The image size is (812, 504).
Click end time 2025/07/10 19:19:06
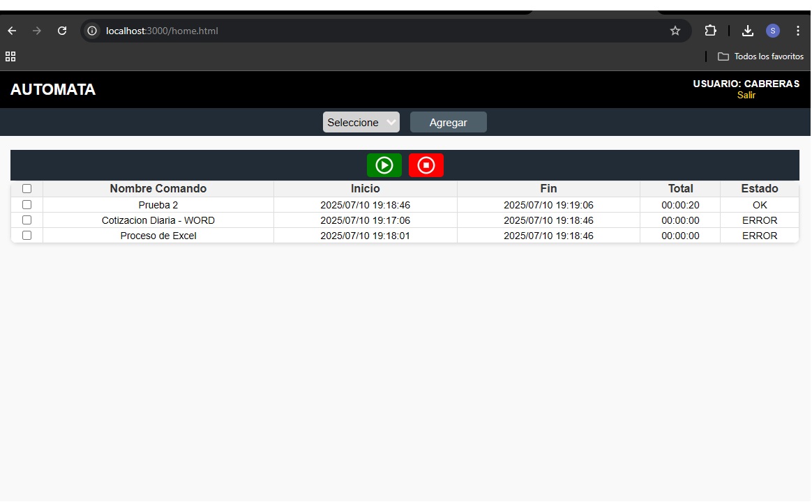(548, 205)
